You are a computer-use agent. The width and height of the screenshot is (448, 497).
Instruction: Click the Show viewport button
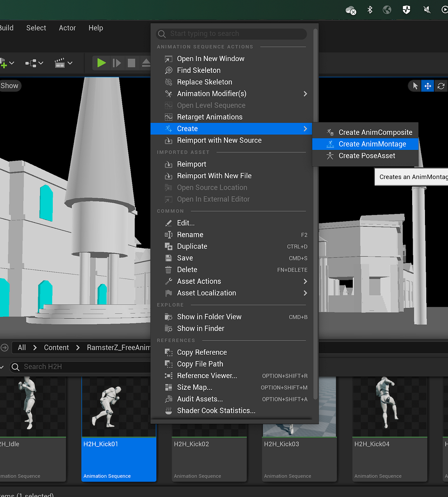click(10, 86)
